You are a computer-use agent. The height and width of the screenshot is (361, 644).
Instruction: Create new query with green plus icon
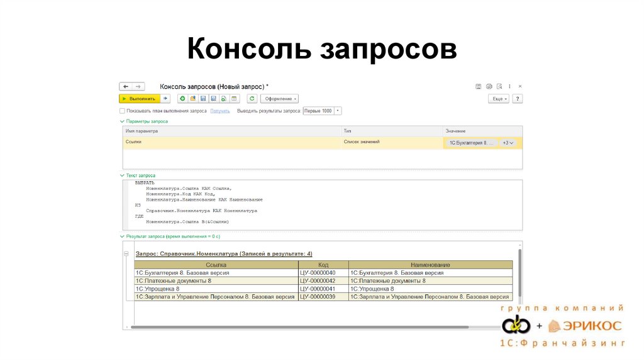click(182, 99)
